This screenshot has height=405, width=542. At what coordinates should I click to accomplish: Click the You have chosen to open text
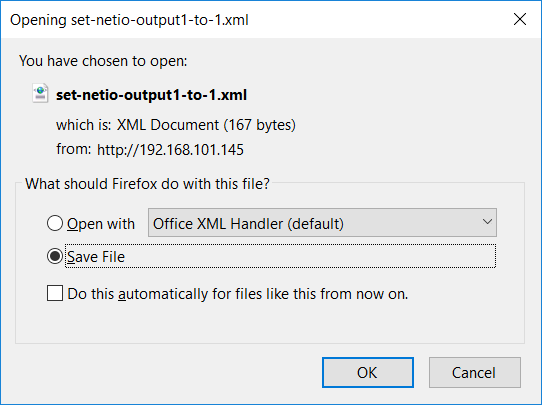(x=103, y=61)
